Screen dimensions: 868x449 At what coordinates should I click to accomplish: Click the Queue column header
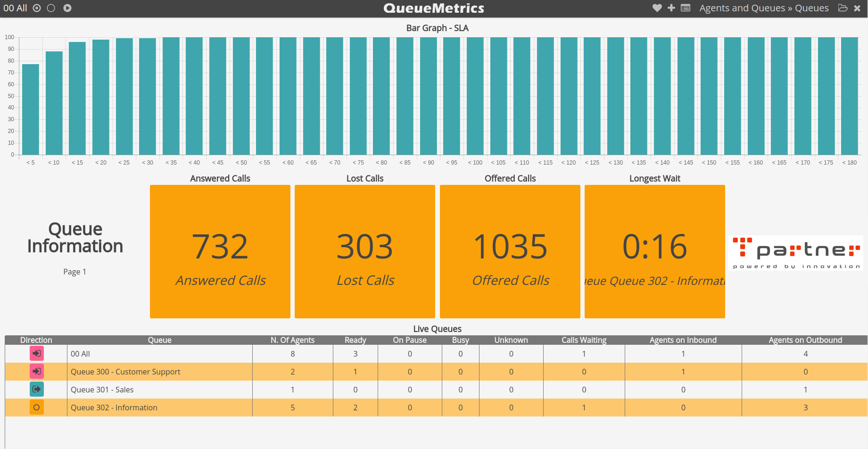(x=159, y=340)
